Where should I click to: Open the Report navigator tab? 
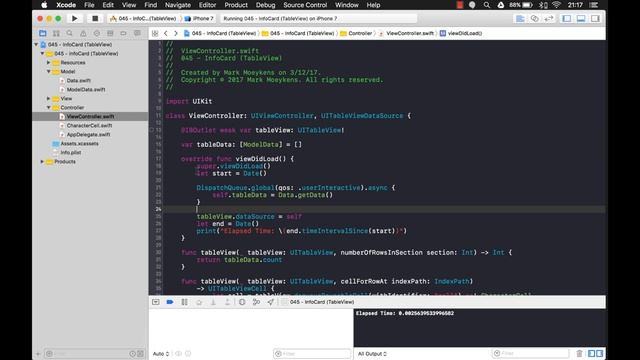[137, 33]
